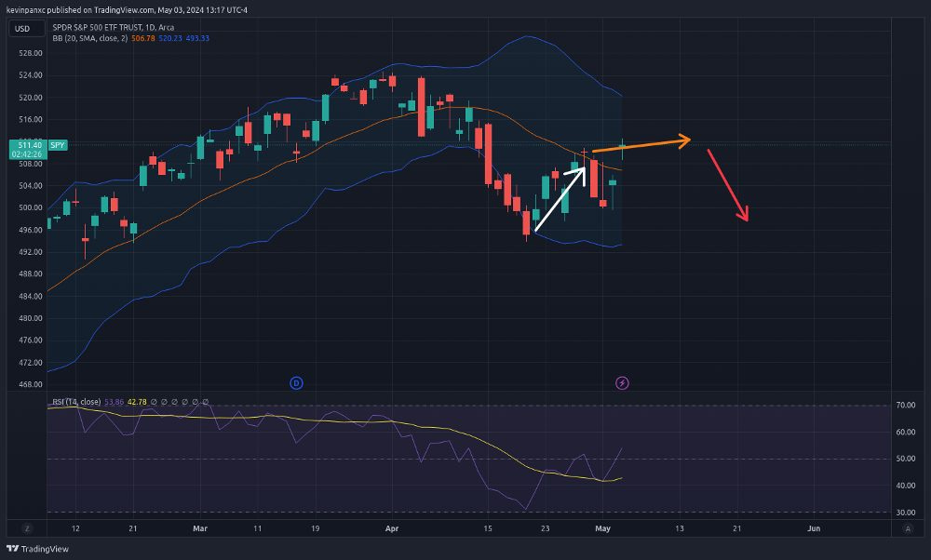Click the 524.00 price axis label
931x560 pixels.
point(31,74)
